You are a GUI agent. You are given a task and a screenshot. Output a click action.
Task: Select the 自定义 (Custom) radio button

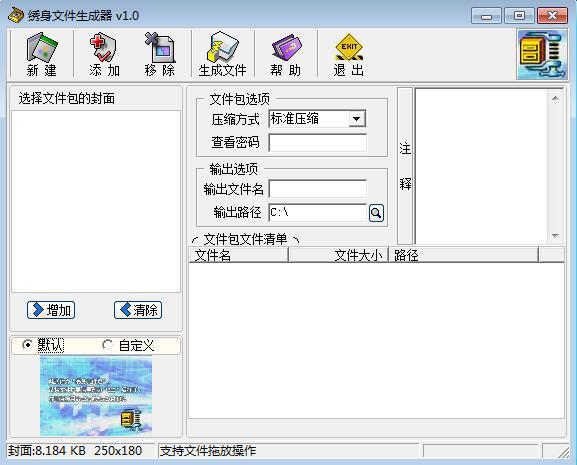[107, 345]
